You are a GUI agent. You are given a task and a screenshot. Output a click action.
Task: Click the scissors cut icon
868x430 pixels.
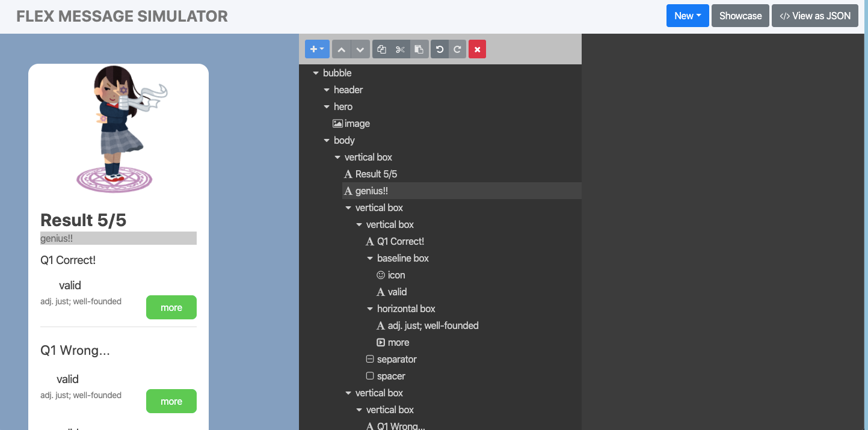tap(400, 49)
